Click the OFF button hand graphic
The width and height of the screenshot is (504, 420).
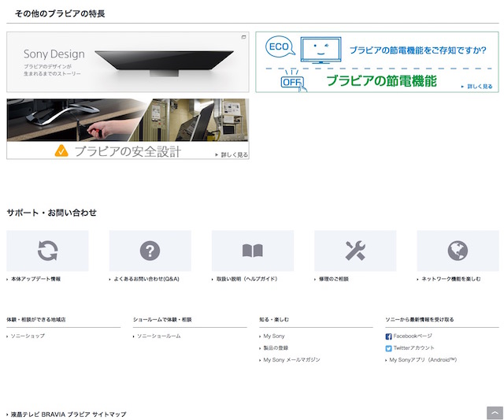pos(293,82)
